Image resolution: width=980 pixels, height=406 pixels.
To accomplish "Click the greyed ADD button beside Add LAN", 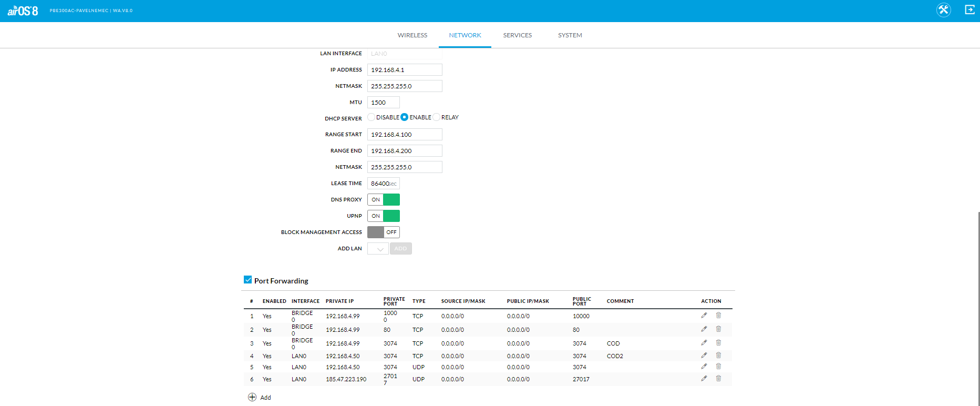I will (400, 249).
